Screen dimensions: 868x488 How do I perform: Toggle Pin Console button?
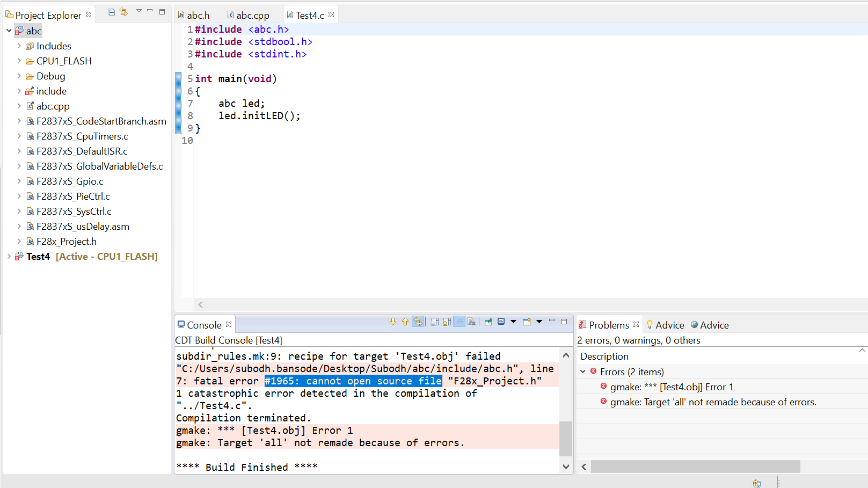[488, 322]
